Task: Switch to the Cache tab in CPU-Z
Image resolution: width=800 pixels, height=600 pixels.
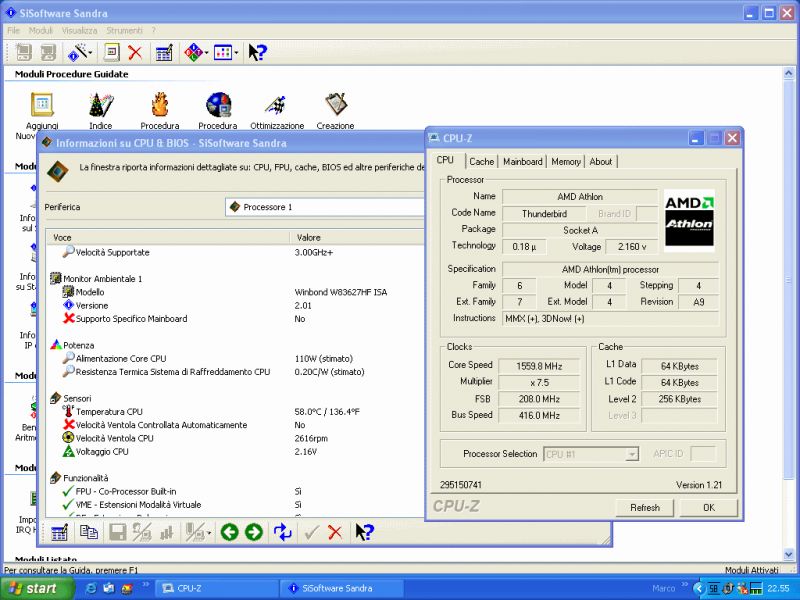Action: click(x=481, y=162)
